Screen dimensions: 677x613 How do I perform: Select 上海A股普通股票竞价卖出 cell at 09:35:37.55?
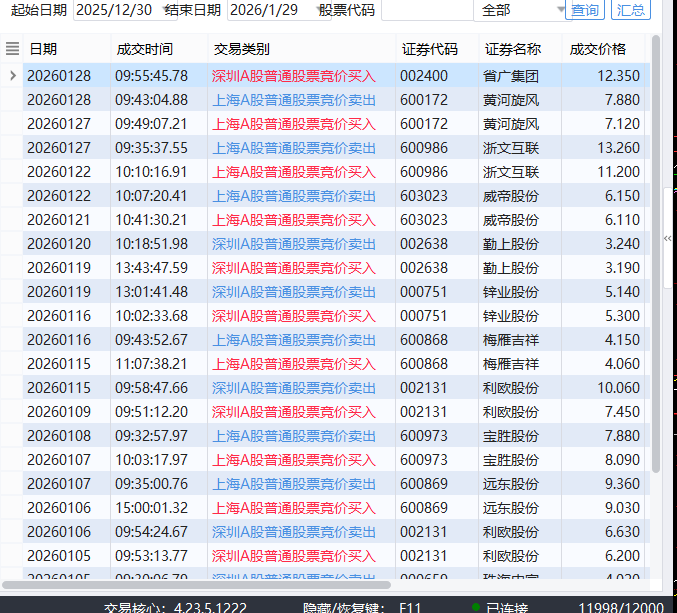(302, 148)
